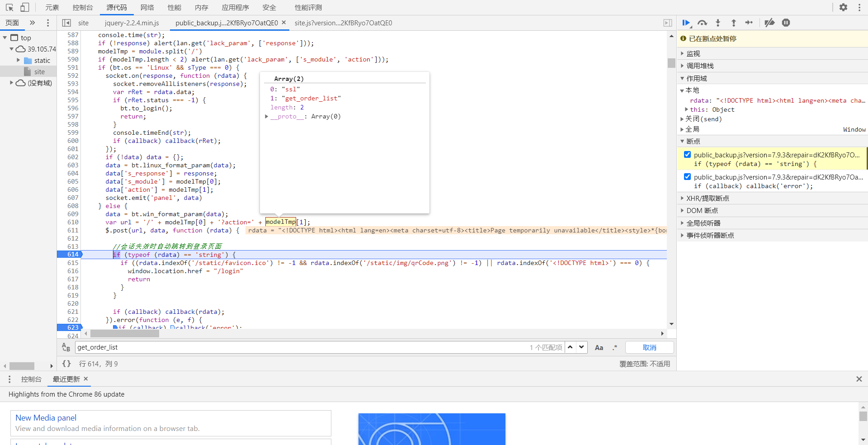Select the site file in navigator

[x=39, y=71]
